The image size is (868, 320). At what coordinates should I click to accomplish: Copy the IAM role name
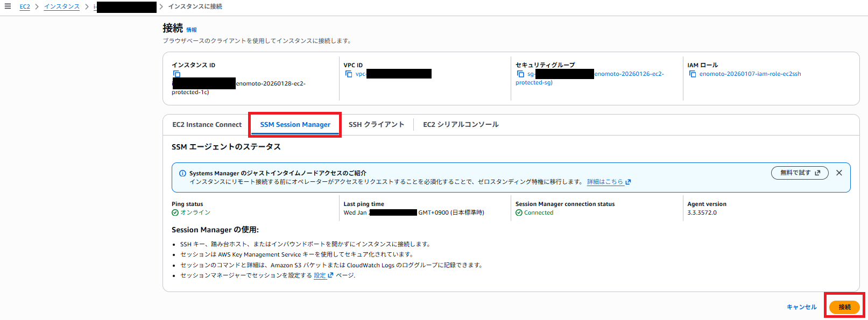pyautogui.click(x=693, y=74)
